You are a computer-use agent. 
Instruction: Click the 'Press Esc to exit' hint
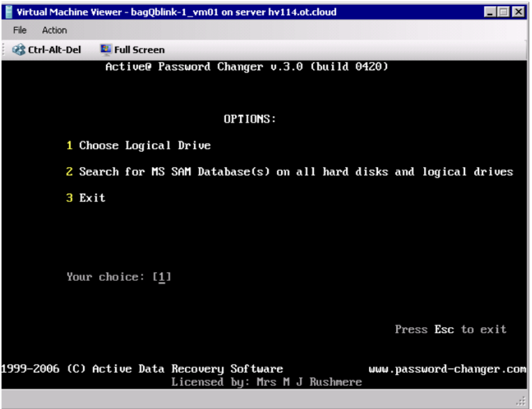point(450,330)
